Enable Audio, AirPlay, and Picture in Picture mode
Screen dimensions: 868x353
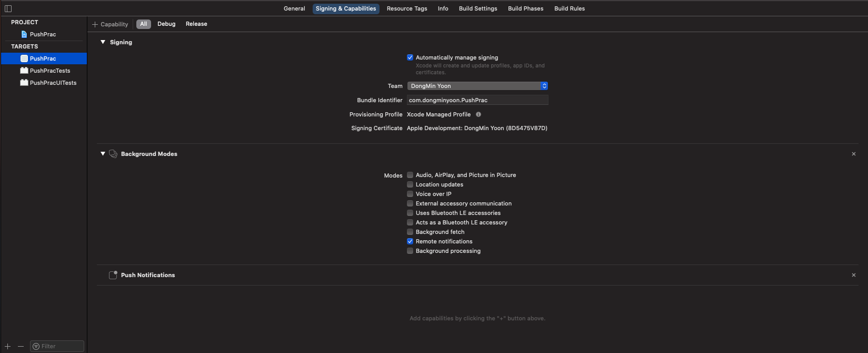tap(410, 175)
